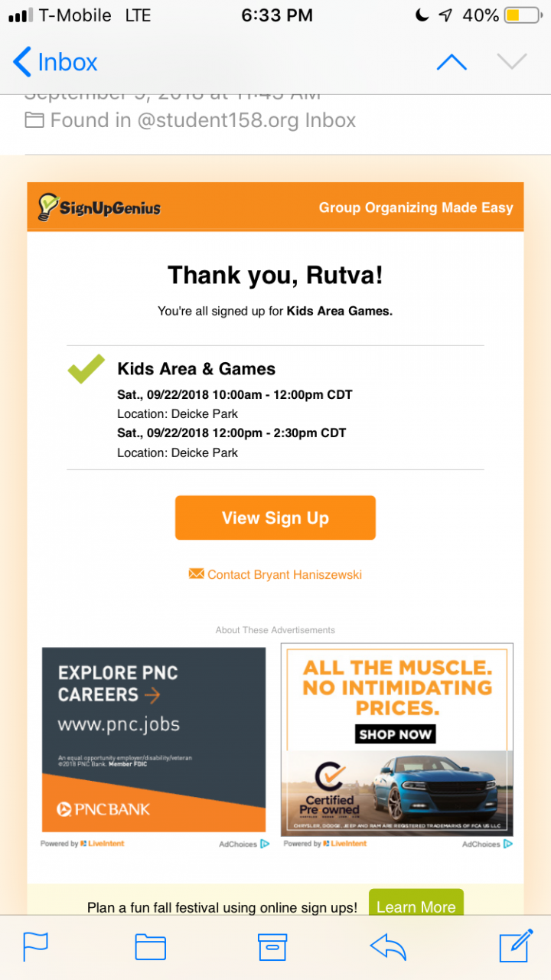Open About These Advertisements link

[275, 630]
